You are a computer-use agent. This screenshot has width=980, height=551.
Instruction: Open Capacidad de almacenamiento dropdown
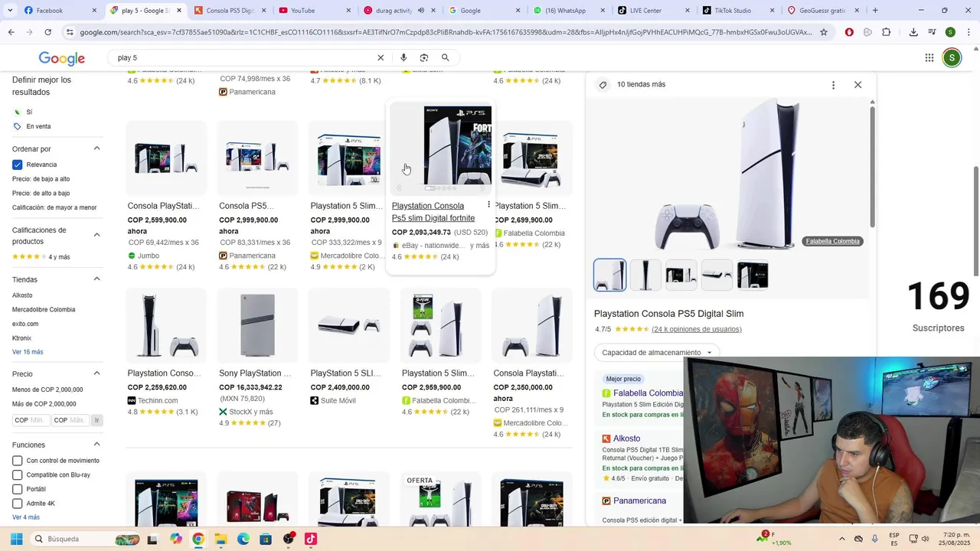tap(657, 353)
